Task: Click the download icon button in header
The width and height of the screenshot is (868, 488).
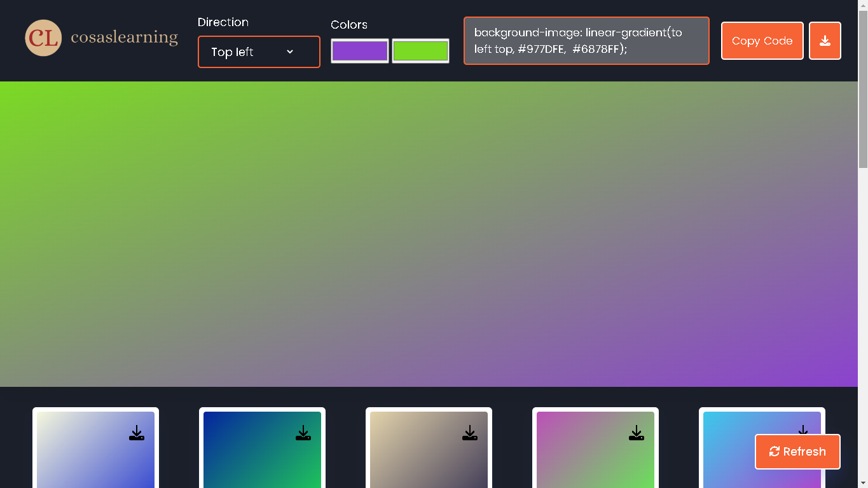Action: pyautogui.click(x=825, y=41)
